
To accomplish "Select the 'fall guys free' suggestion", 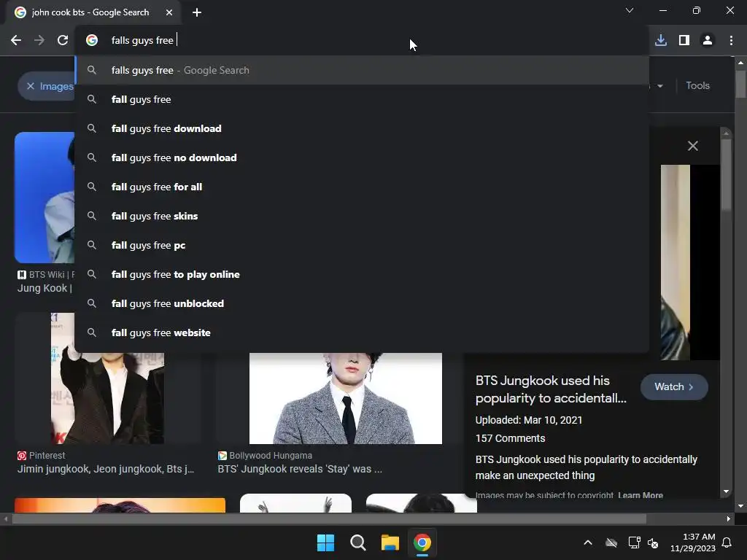I will tap(362, 99).
